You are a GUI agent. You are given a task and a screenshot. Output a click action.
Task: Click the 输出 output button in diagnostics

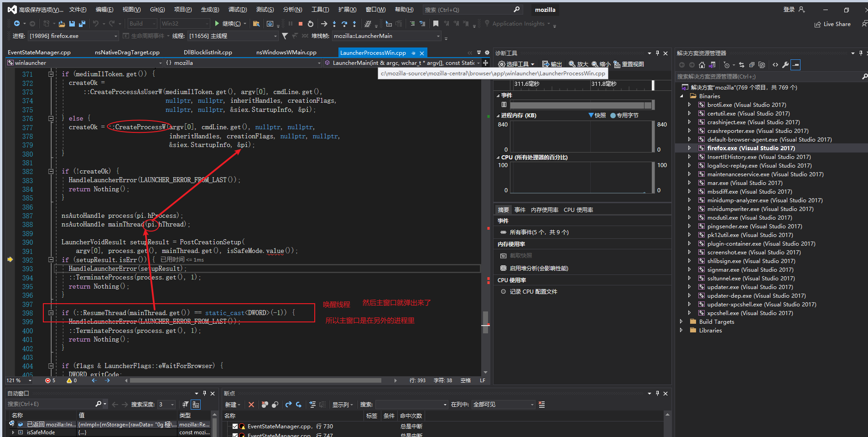point(552,64)
